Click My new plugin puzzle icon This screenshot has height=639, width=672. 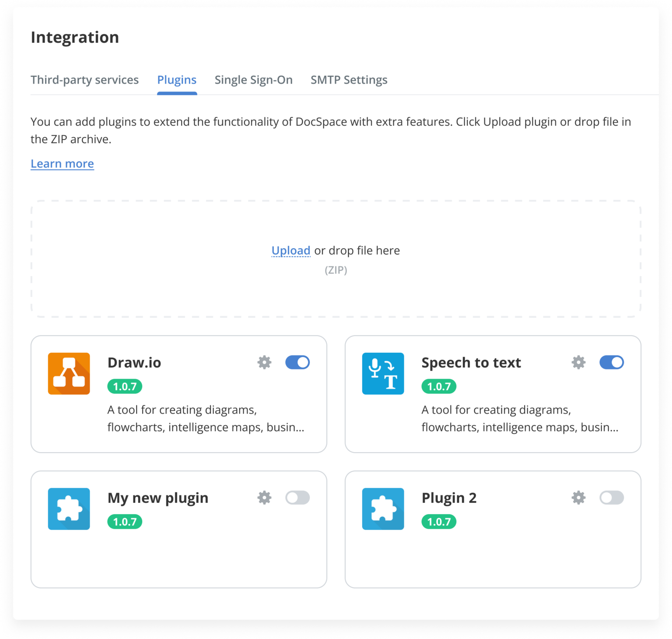[x=69, y=509]
